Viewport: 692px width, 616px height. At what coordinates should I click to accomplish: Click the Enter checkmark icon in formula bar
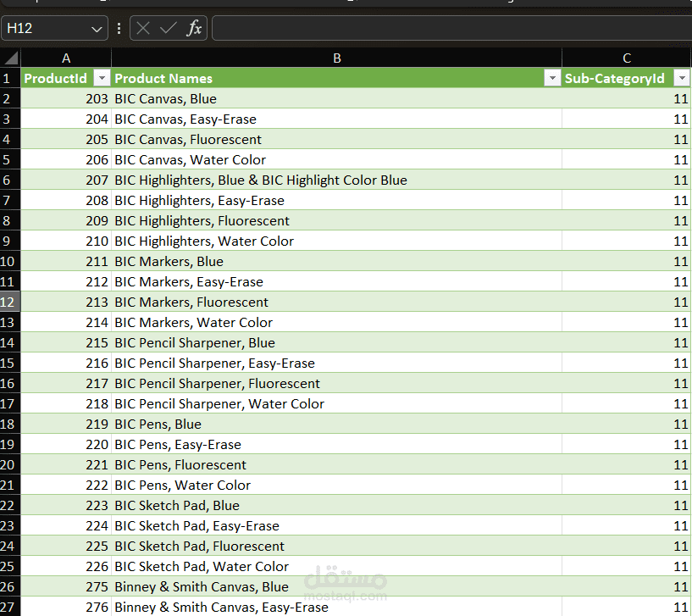coord(169,29)
